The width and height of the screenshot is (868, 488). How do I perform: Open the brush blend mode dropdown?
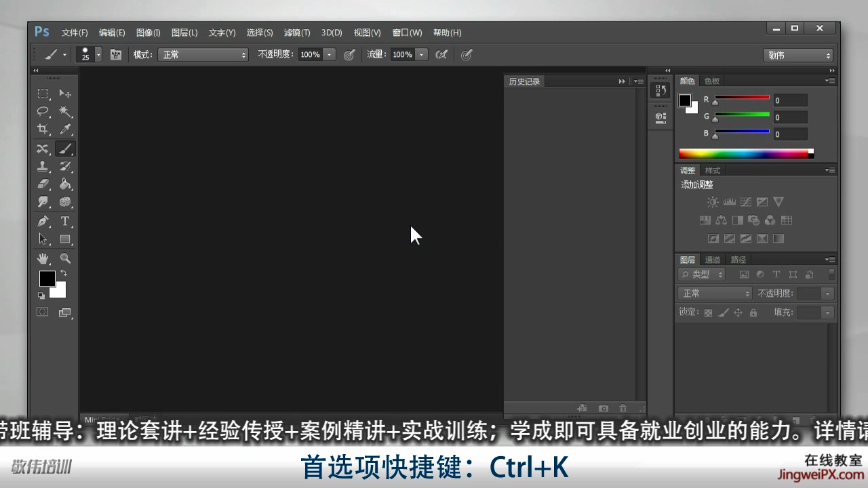point(203,55)
